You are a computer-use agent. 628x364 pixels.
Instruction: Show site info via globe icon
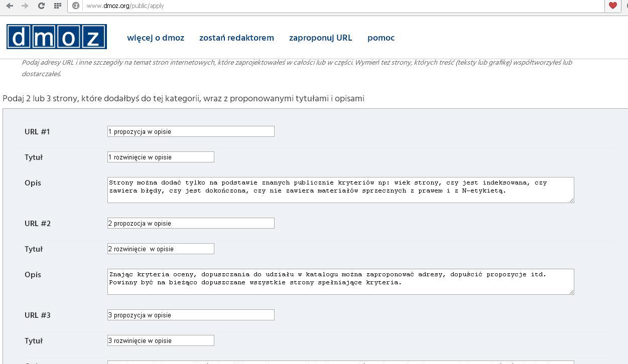[76, 6]
